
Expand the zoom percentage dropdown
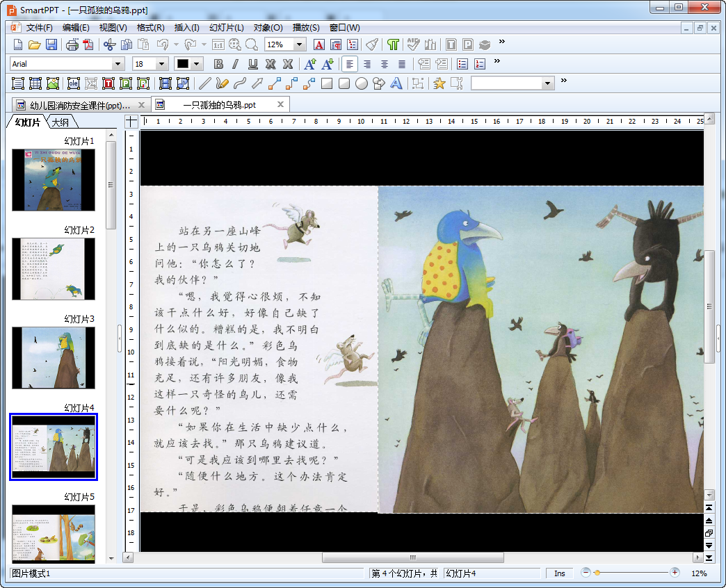click(300, 44)
